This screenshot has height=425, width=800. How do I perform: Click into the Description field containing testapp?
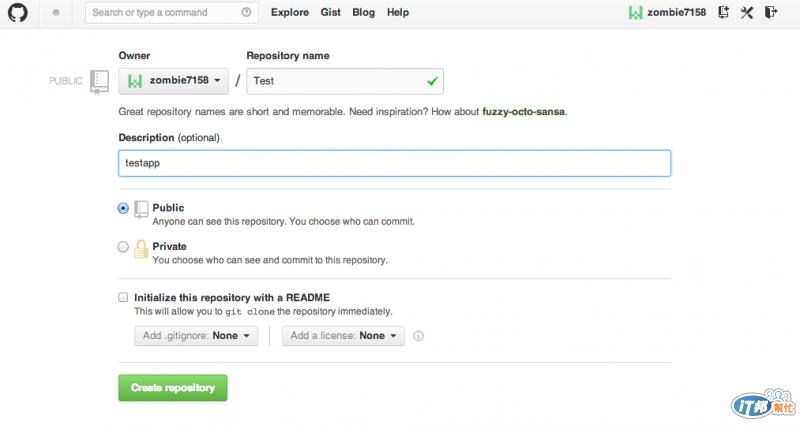tap(394, 163)
